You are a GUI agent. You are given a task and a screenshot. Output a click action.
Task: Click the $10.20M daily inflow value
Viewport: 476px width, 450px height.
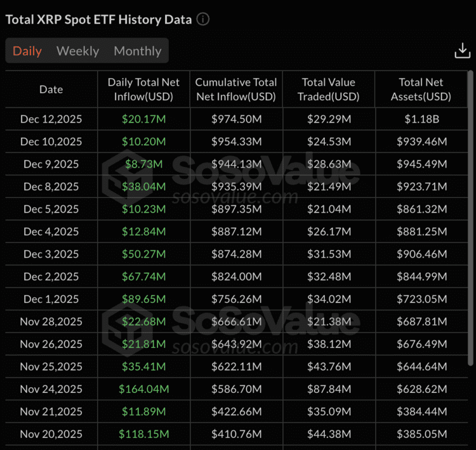(143, 142)
